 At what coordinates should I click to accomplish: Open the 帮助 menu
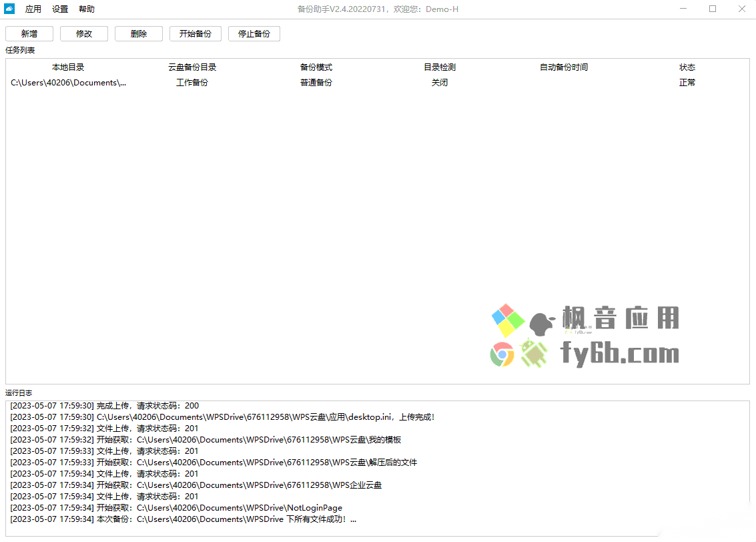[87, 9]
